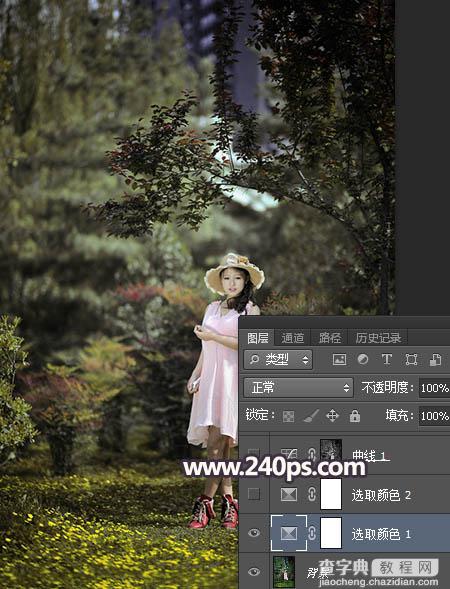Click the 不透明度 opacity value field
450x589 pixels.
coord(434,388)
